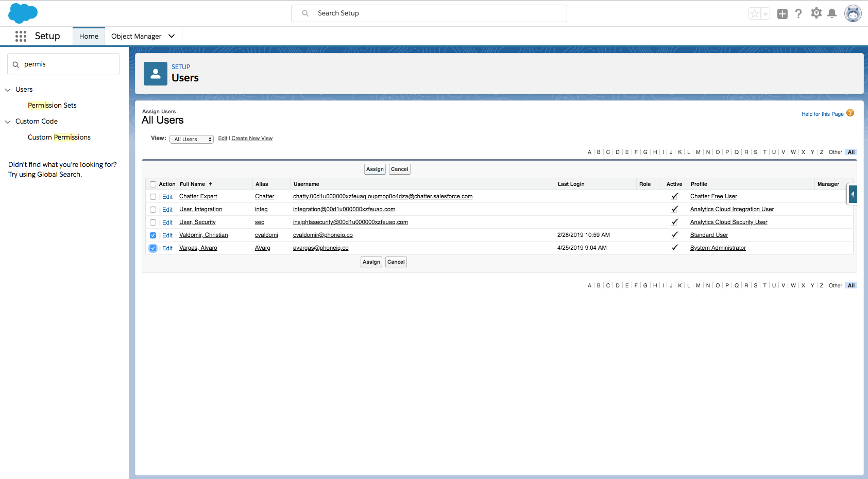
Task: Switch to the Home tab
Action: tap(89, 36)
